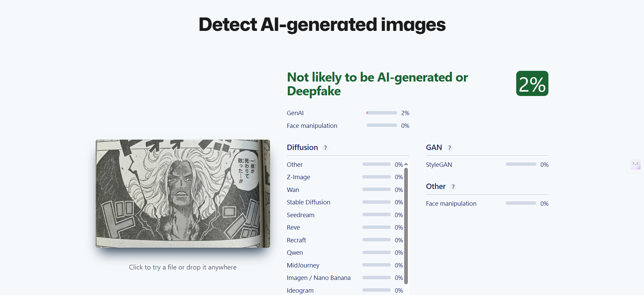
Task: Click the GAN section heading
Action: point(434,147)
